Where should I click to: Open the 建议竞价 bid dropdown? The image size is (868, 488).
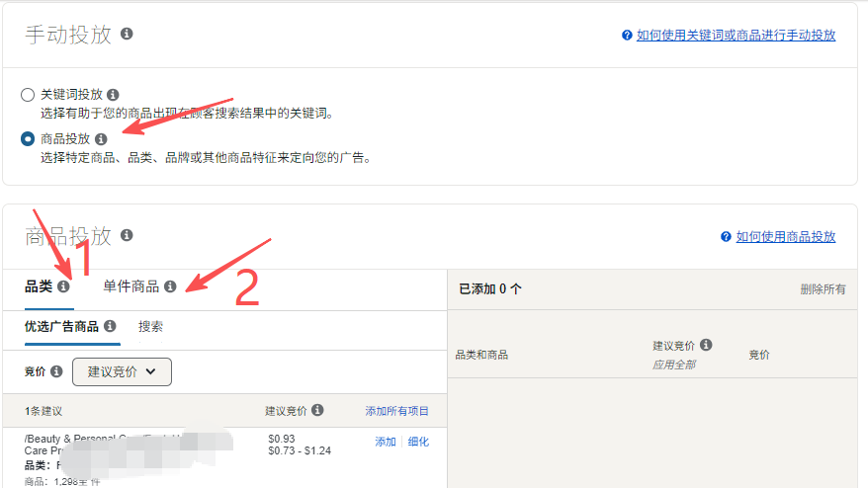click(122, 371)
